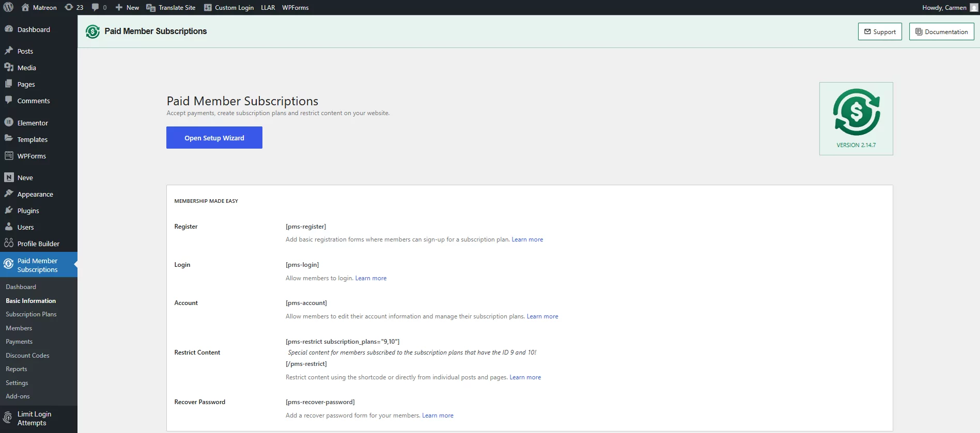
Task: Open plugin Settings submenu item
Action: click(17, 382)
